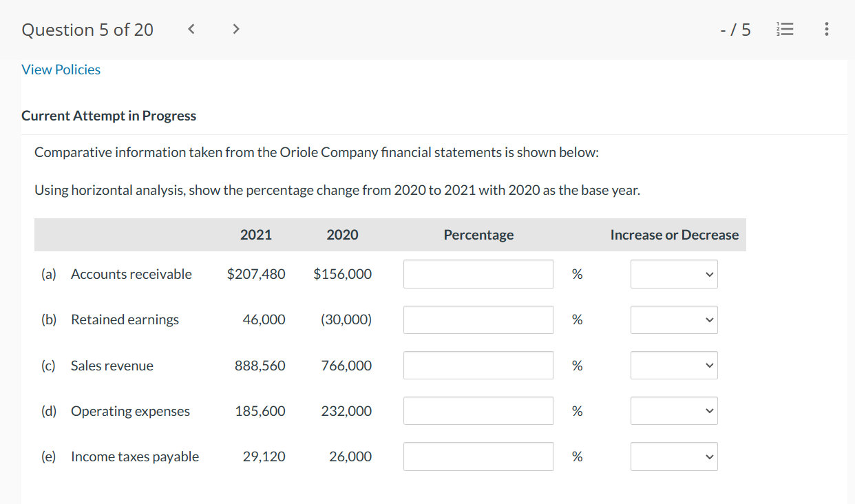This screenshot has width=855, height=504.
Task: Click the Accounts receivable 2021 value $207,480
Action: pyautogui.click(x=256, y=274)
